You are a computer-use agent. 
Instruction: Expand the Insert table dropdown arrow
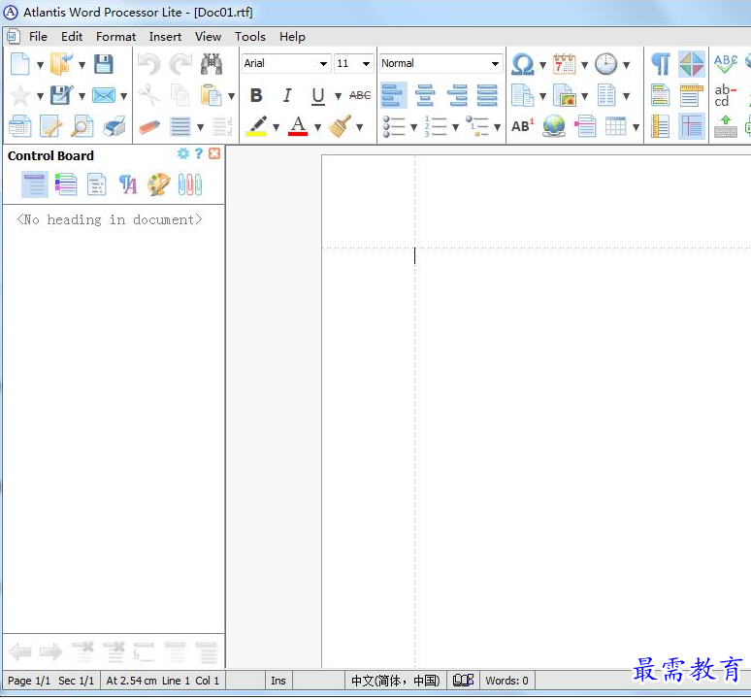637,127
